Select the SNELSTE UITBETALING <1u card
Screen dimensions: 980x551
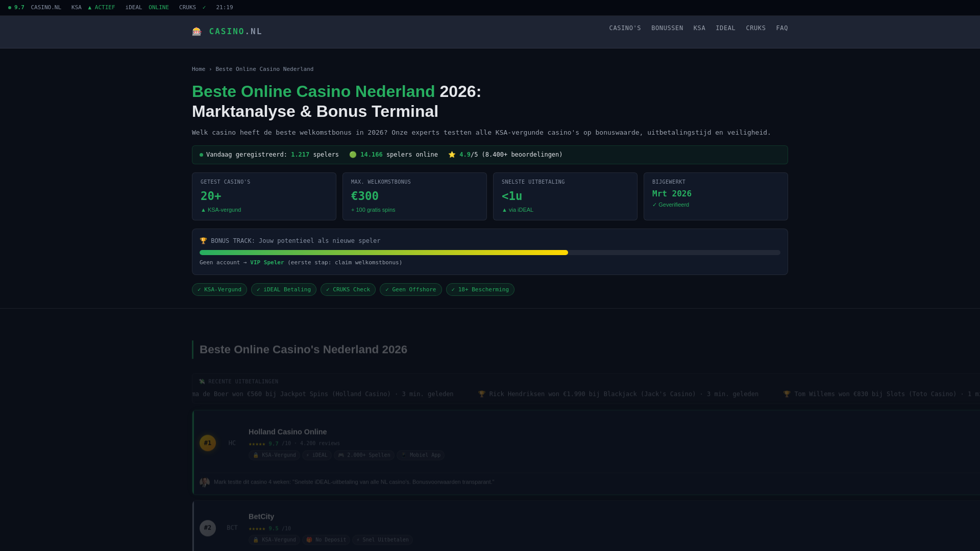click(565, 196)
